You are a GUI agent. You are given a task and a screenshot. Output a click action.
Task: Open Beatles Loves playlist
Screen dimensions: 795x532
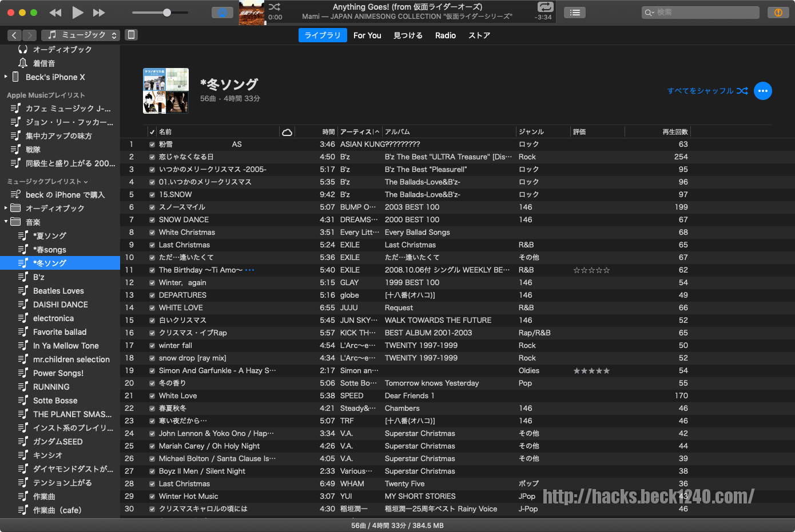click(x=60, y=291)
